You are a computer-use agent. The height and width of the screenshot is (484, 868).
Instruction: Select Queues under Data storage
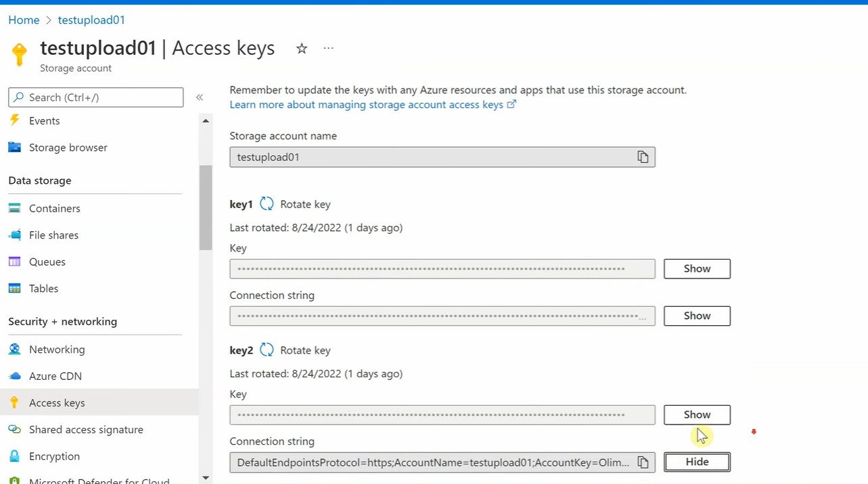pyautogui.click(x=47, y=262)
